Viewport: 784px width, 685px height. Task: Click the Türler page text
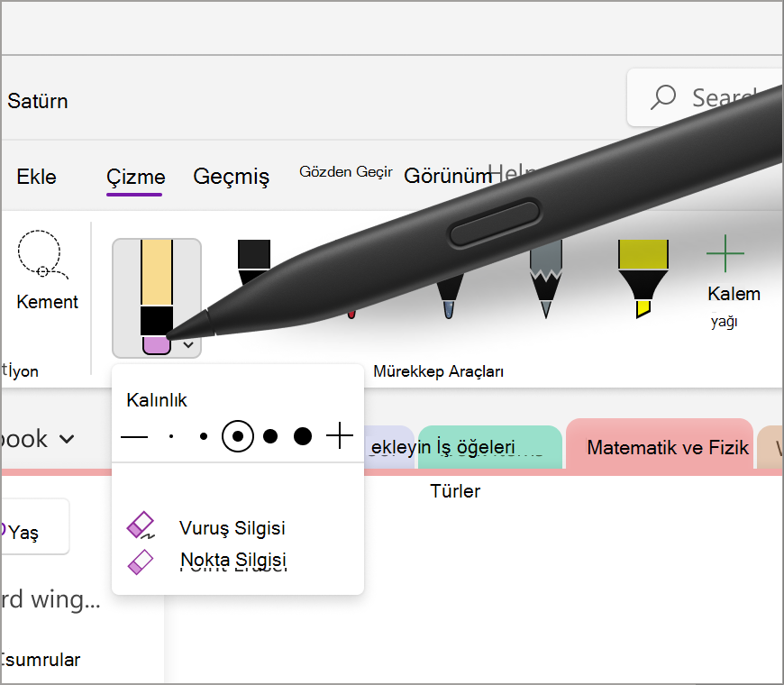455,491
